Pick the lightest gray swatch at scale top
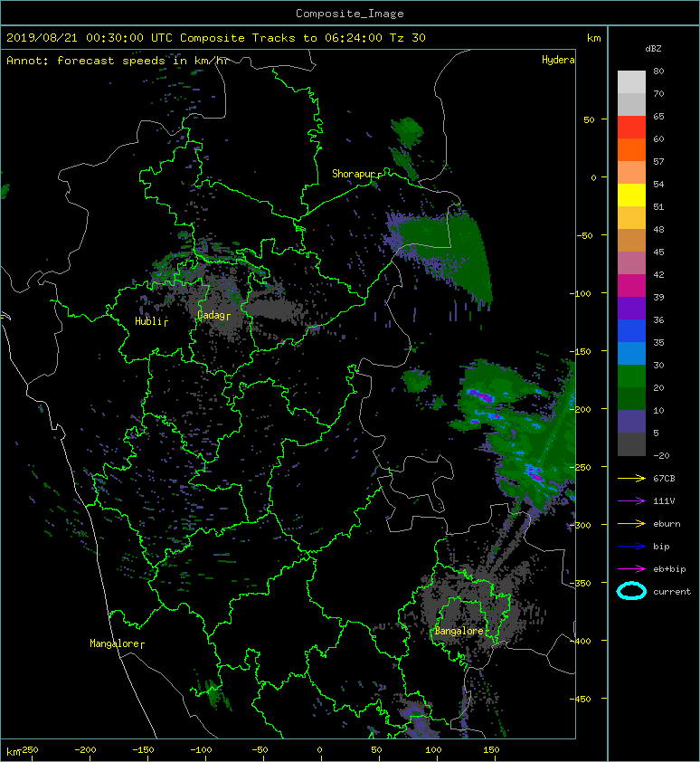Image resolution: width=700 pixels, height=762 pixels. [x=631, y=82]
